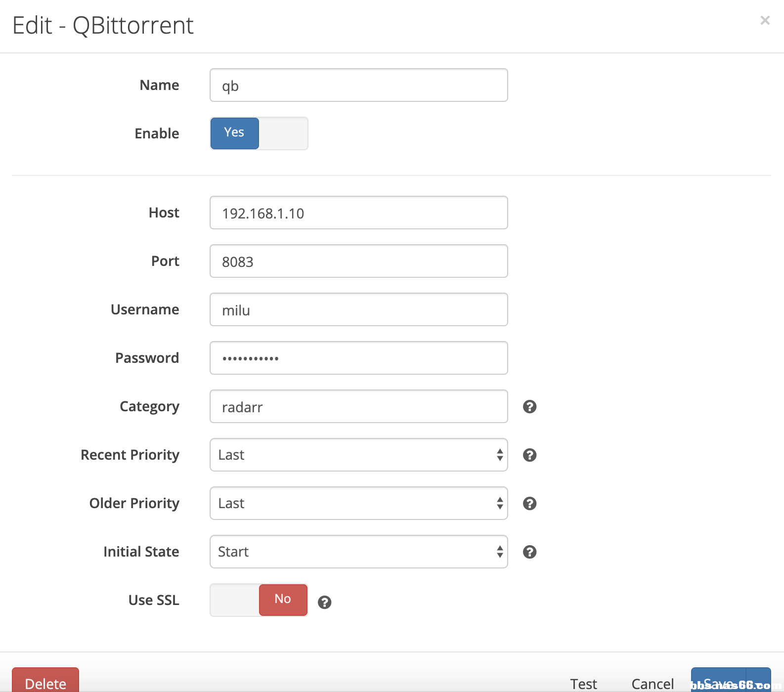784x692 pixels.
Task: Save the QBittorrent settings
Action: pos(718,680)
